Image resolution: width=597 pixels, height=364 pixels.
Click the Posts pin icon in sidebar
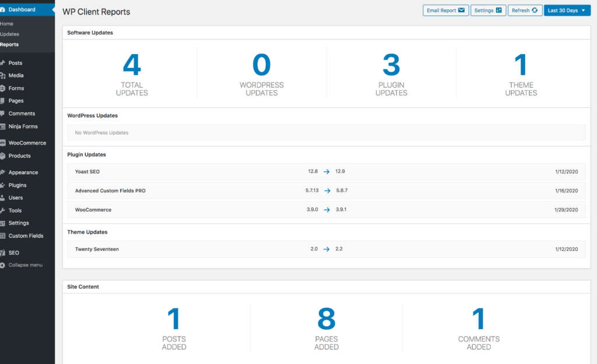click(2, 63)
